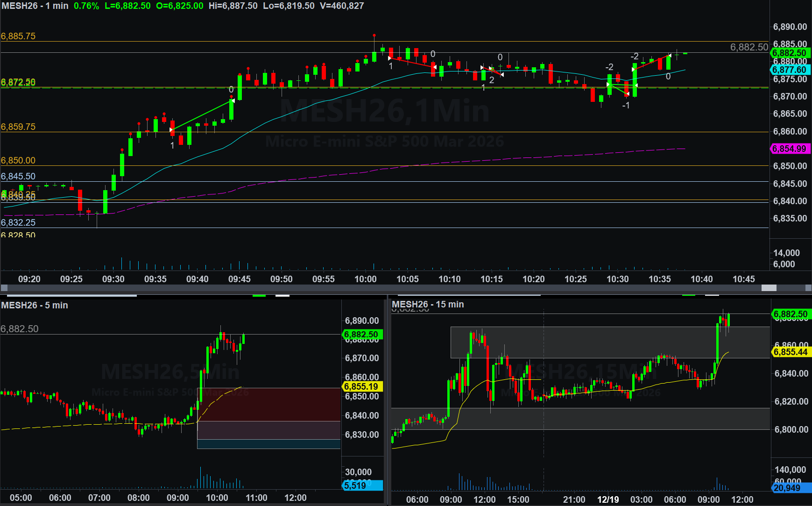Click the 10:00 time label on 1-min axis
The height and width of the screenshot is (506, 812).
click(x=365, y=279)
